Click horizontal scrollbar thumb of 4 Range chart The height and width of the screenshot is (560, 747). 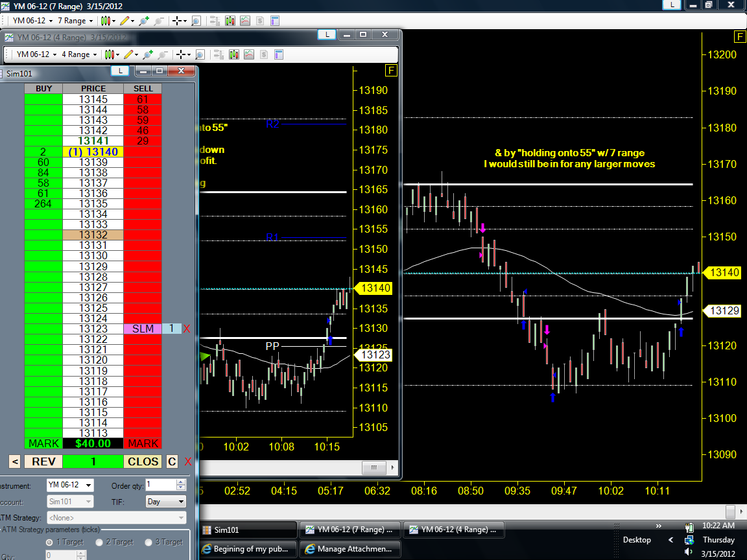point(374,467)
